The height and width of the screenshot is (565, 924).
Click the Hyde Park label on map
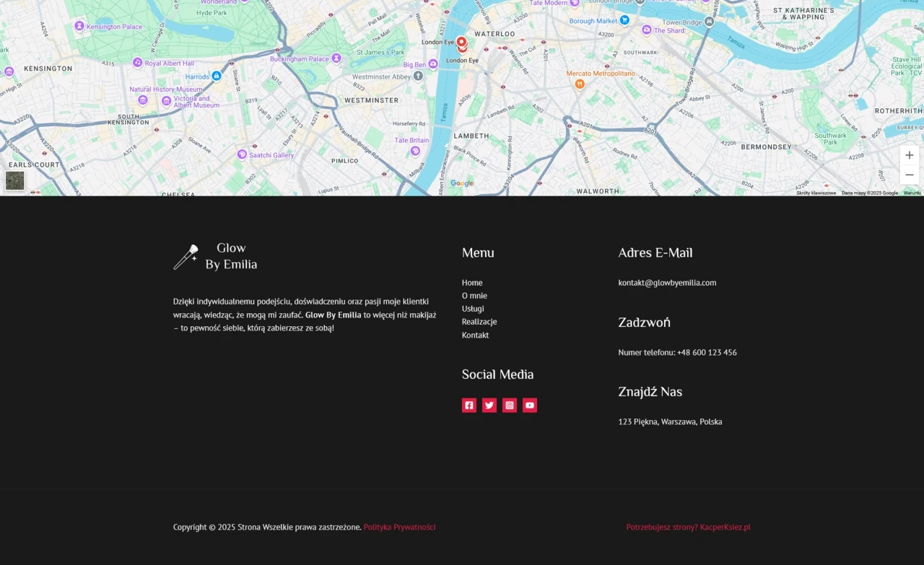click(212, 13)
